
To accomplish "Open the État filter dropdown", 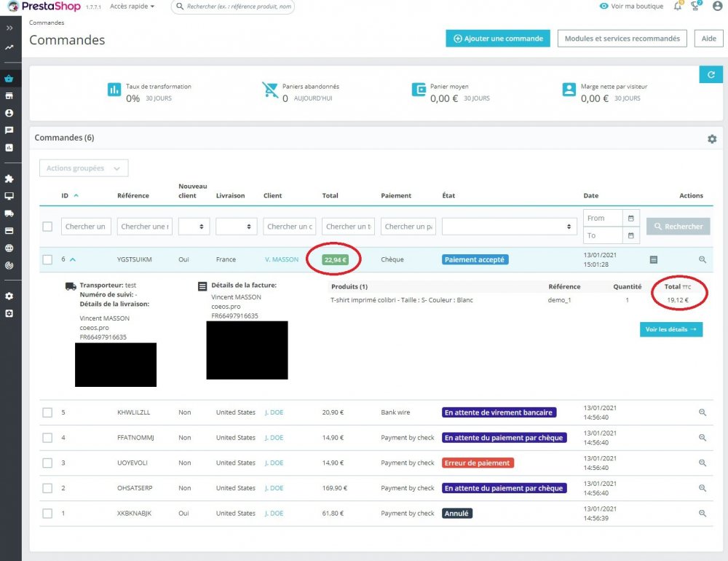I will tap(509, 227).
